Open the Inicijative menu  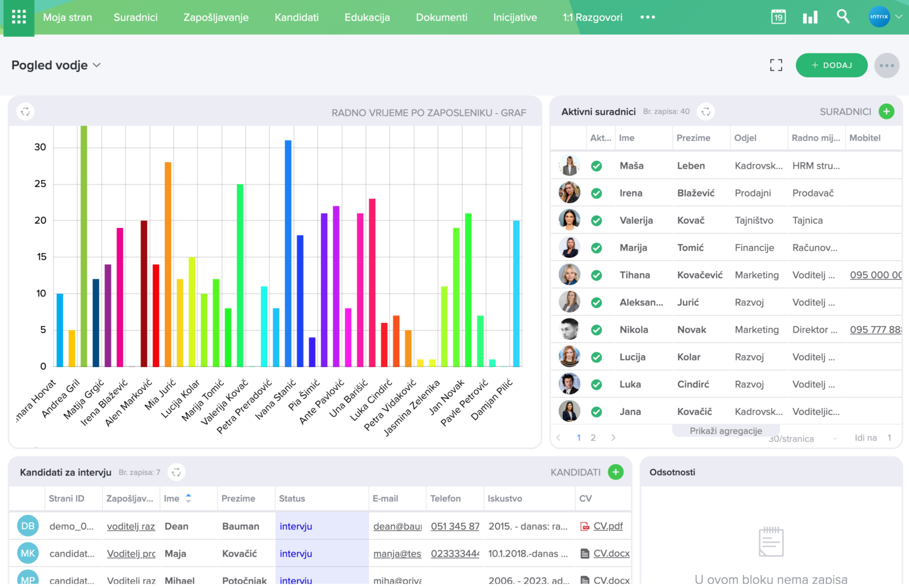point(515,18)
